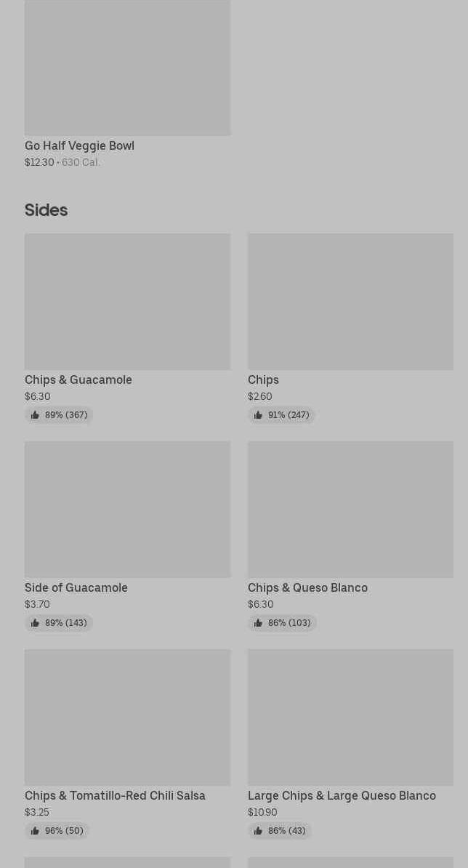Open Chips & Tomatillo-Red Chili Salsa title link
The width and height of the screenshot is (468, 868).
tap(115, 795)
